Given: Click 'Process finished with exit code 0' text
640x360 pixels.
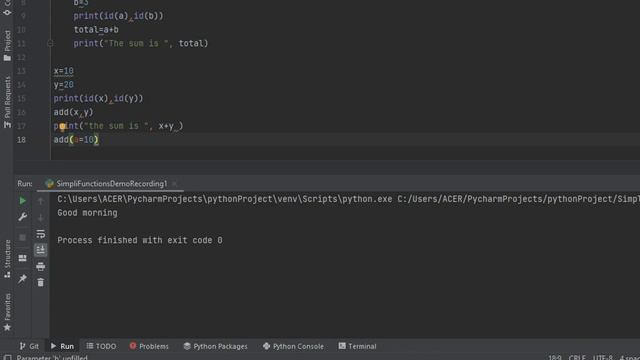Looking at the screenshot, I should 140,240.
